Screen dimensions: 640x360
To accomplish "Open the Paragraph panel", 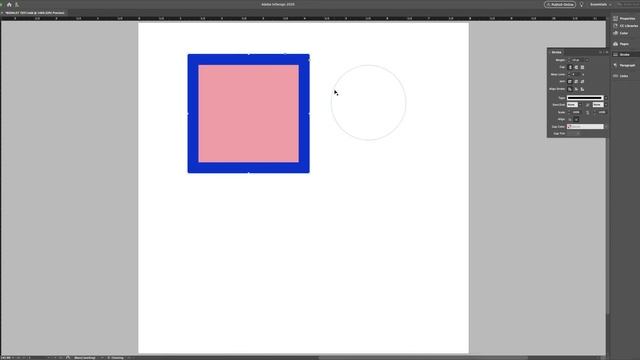I will [624, 65].
